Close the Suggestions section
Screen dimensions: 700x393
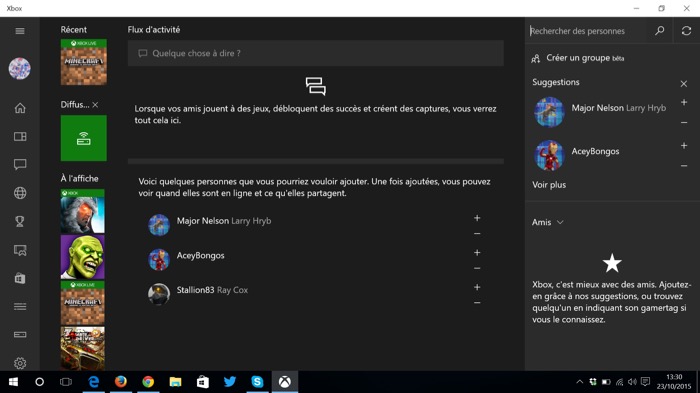[683, 84]
